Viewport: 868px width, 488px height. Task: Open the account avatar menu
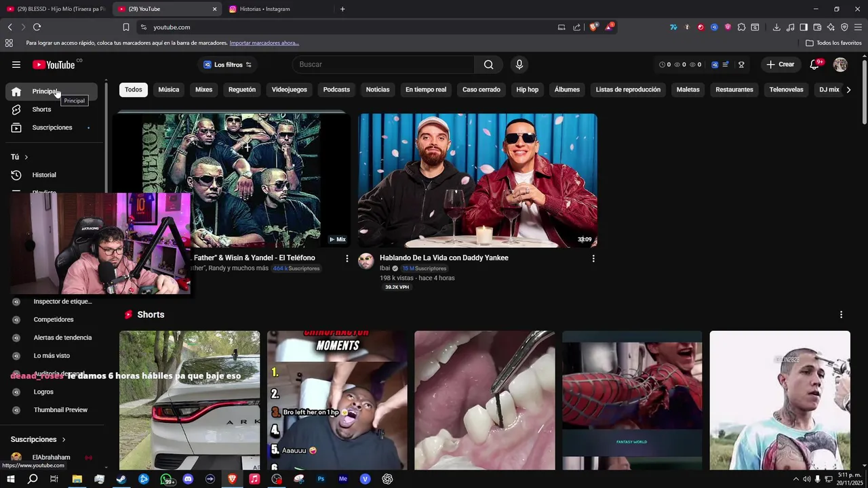coord(840,64)
